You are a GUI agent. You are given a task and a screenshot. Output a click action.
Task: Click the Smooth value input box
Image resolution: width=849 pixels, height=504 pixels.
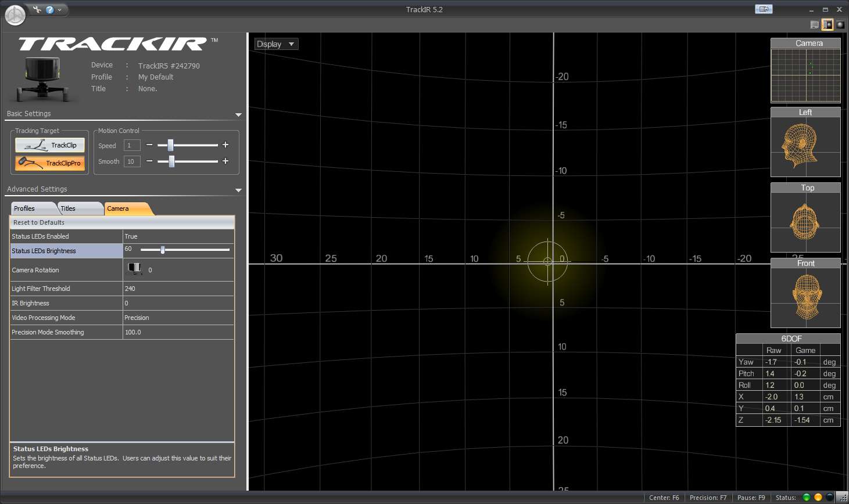click(x=132, y=161)
